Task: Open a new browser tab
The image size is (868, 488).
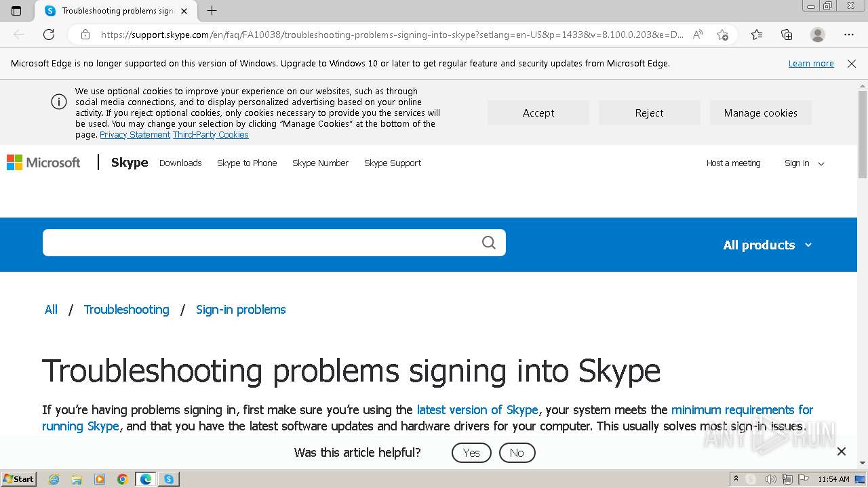Action: click(x=212, y=11)
